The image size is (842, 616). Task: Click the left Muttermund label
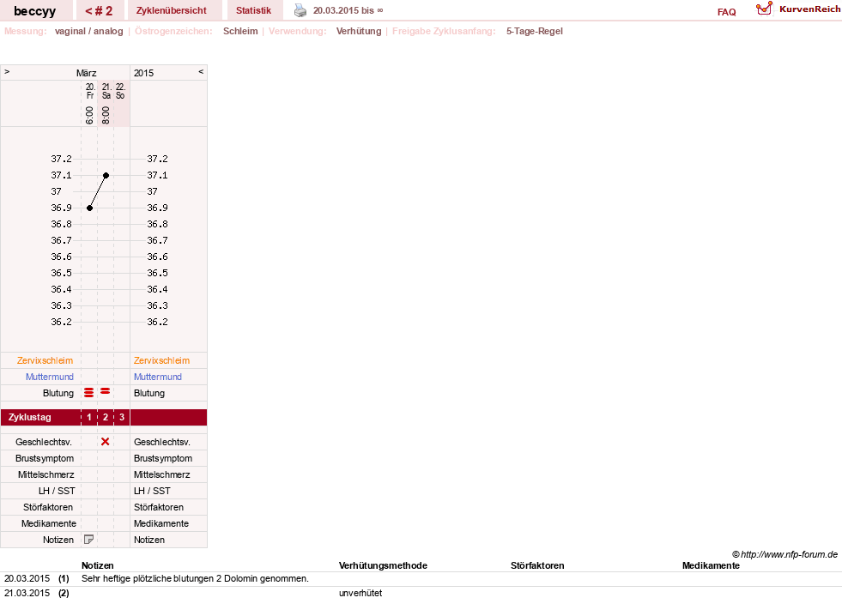click(50, 377)
